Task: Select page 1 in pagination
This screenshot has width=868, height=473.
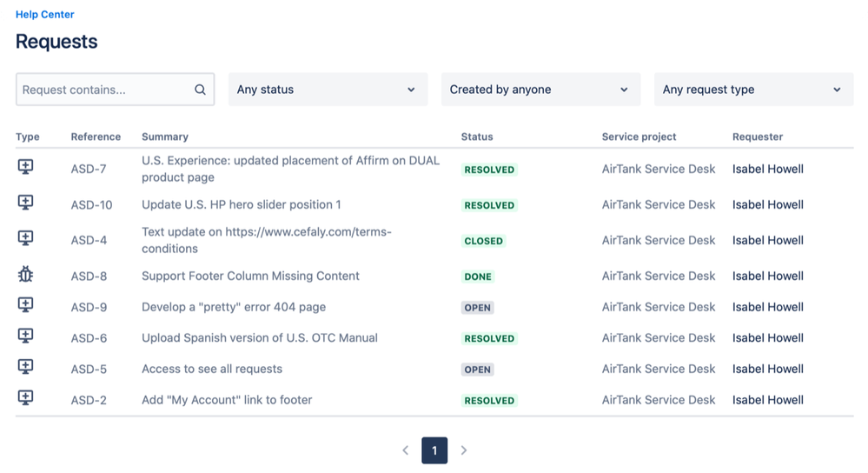Action: pyautogui.click(x=434, y=450)
